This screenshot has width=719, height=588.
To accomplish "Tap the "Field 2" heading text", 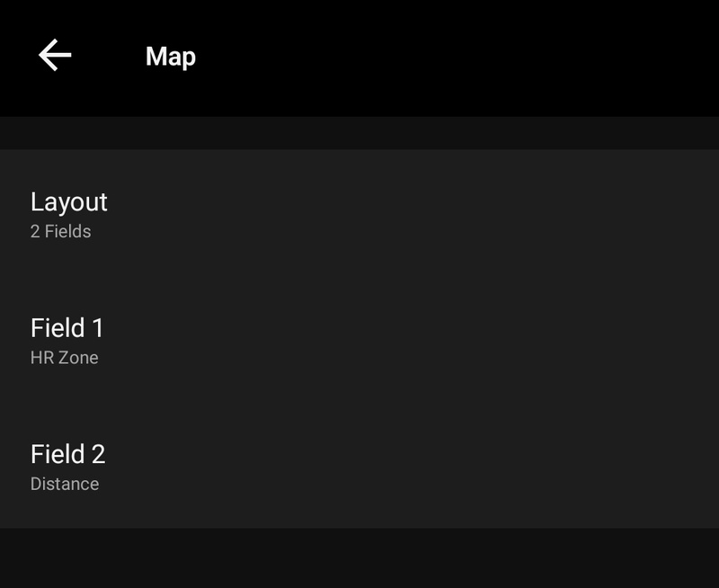I will click(68, 454).
